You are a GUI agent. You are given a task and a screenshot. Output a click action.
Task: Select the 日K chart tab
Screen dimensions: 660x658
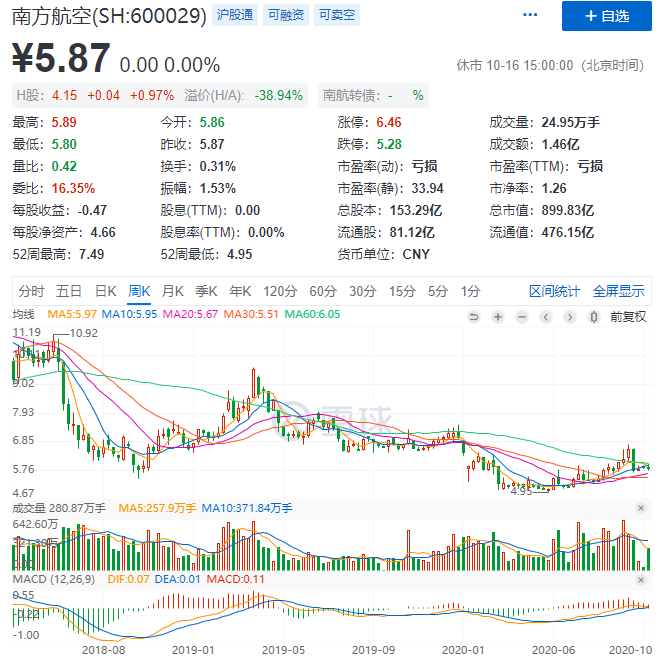coord(105,291)
